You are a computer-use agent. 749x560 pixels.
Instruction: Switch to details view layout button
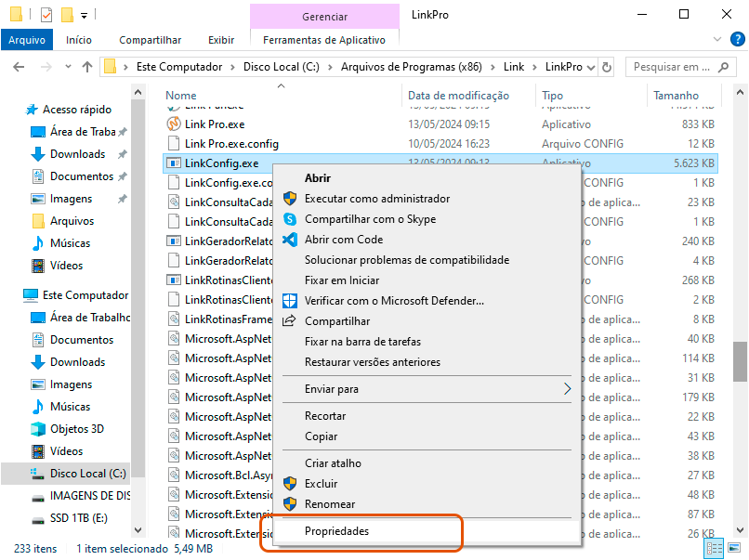tap(714, 549)
